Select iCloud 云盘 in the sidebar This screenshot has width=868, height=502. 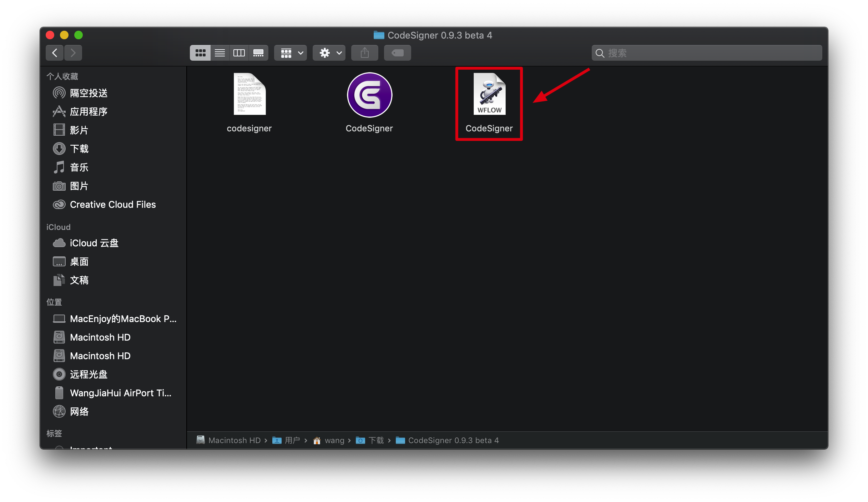point(94,243)
